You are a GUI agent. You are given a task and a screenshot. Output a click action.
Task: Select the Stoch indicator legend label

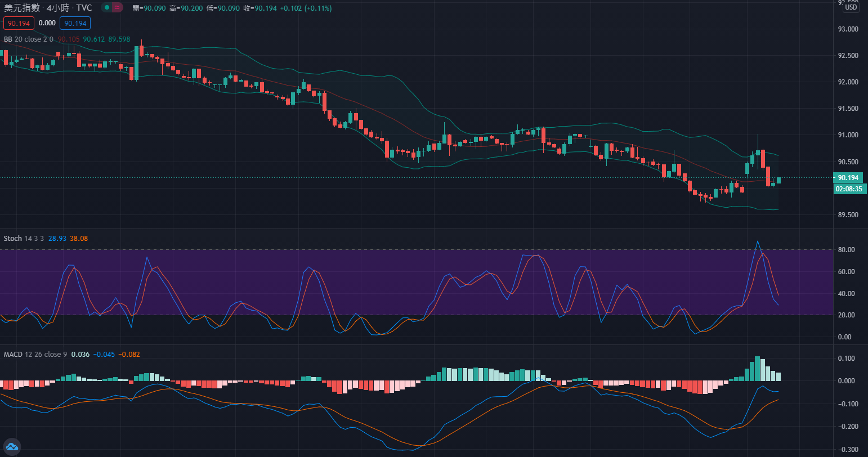tap(13, 239)
